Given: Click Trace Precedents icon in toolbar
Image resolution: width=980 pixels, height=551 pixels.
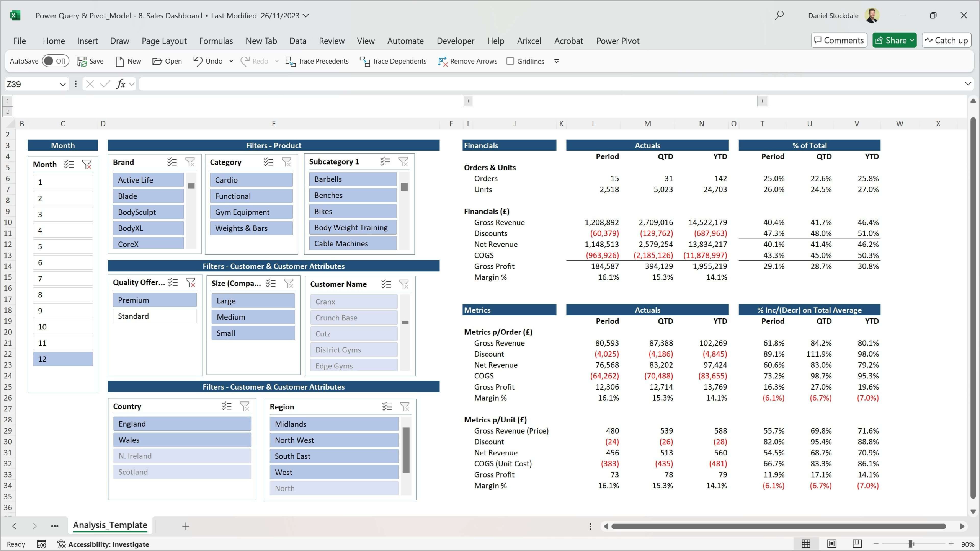Looking at the screenshot, I should (290, 61).
